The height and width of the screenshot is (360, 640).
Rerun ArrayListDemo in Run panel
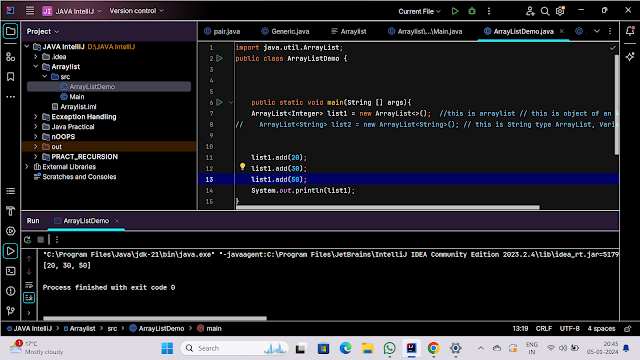[28, 240]
